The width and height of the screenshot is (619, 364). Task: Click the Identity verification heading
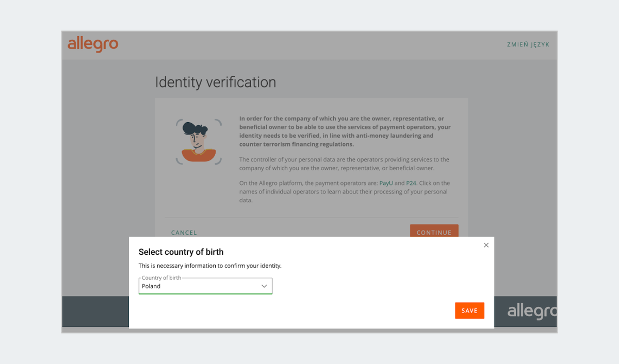point(216,82)
